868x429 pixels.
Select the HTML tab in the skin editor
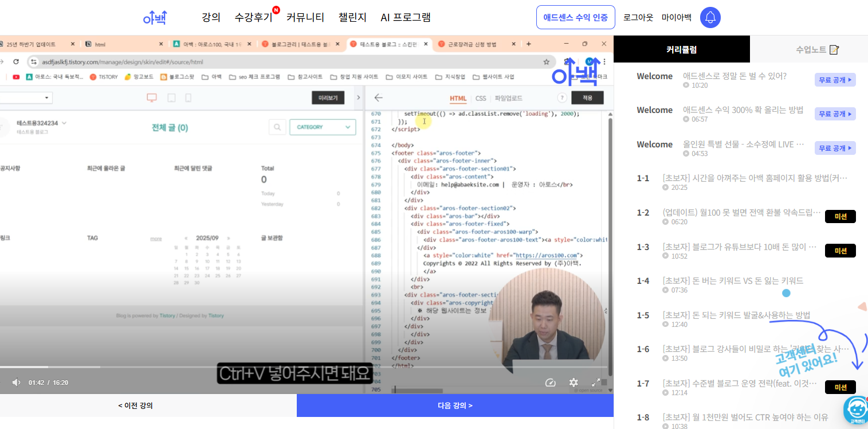tap(458, 98)
